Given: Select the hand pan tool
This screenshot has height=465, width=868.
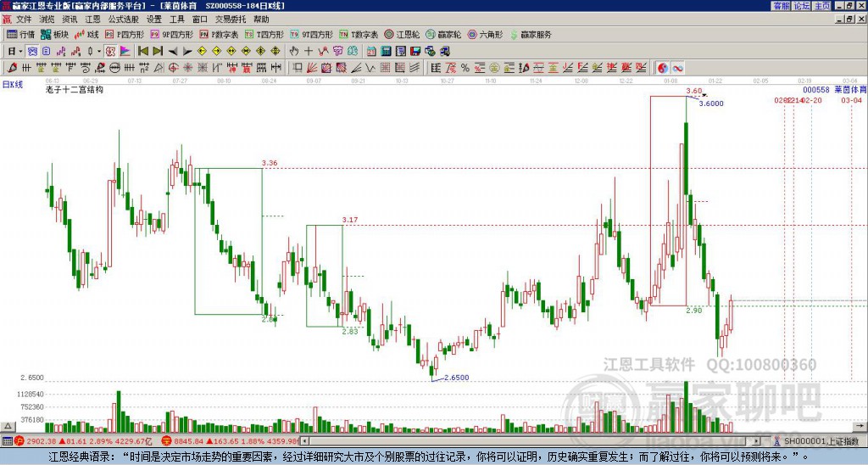Looking at the screenshot, I should (293, 51).
